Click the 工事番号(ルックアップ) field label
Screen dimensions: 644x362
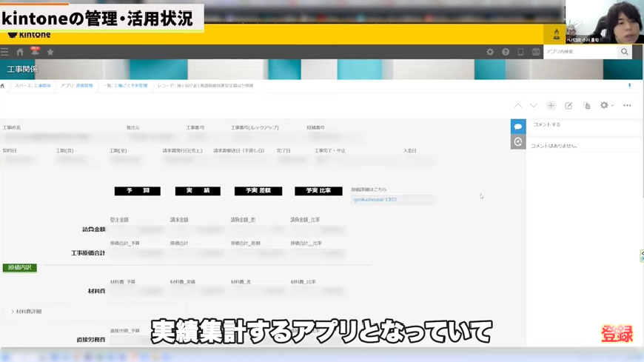tap(255, 128)
